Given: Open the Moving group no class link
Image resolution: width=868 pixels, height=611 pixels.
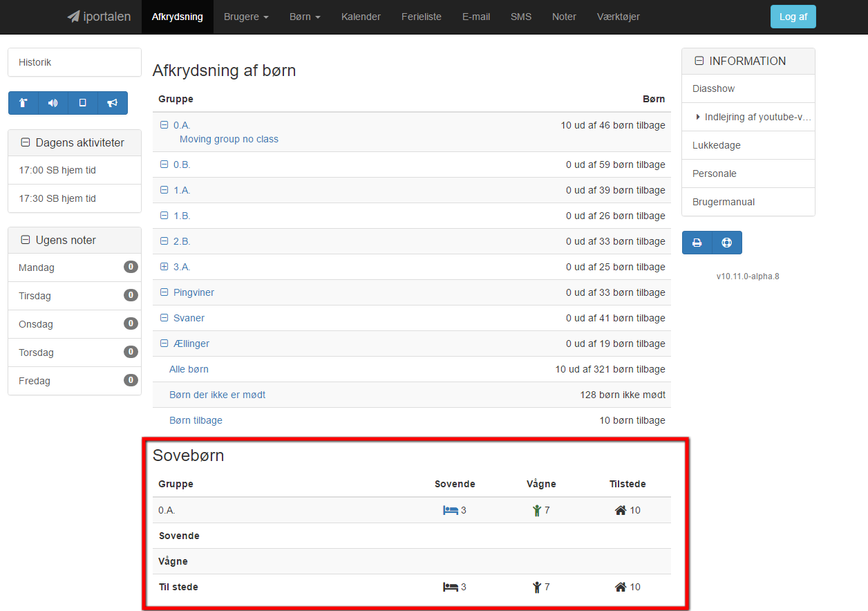Looking at the screenshot, I should 229,139.
